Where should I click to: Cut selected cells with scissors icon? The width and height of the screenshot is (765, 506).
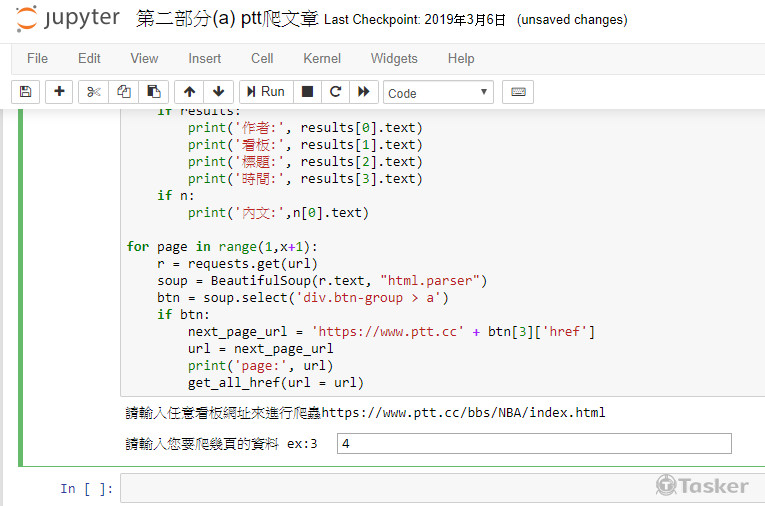(x=94, y=92)
